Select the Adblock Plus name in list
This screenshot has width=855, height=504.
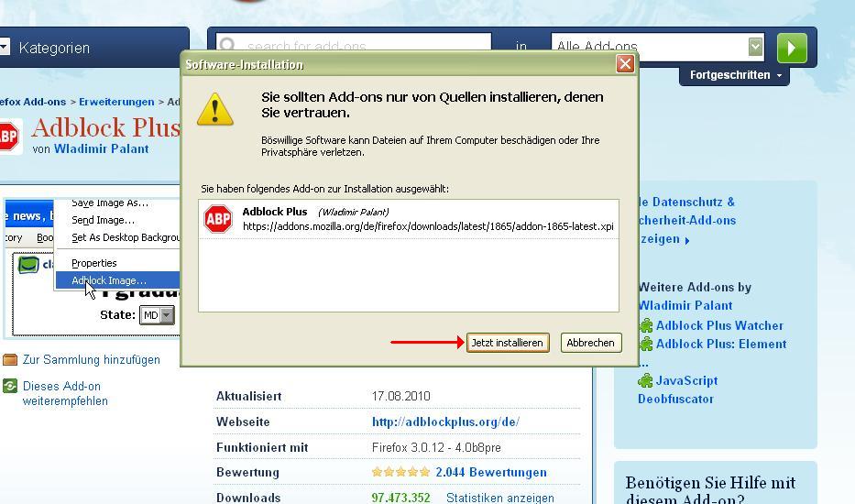click(x=275, y=212)
